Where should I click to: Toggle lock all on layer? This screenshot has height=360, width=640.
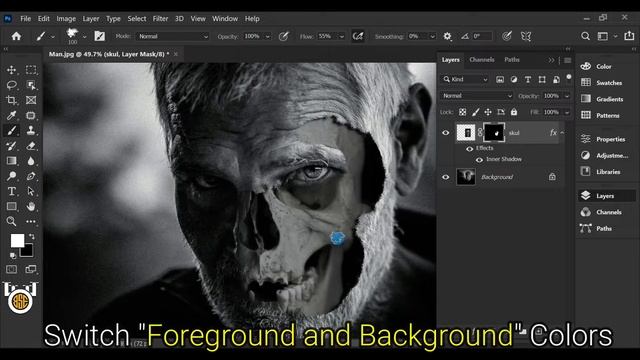click(x=514, y=112)
